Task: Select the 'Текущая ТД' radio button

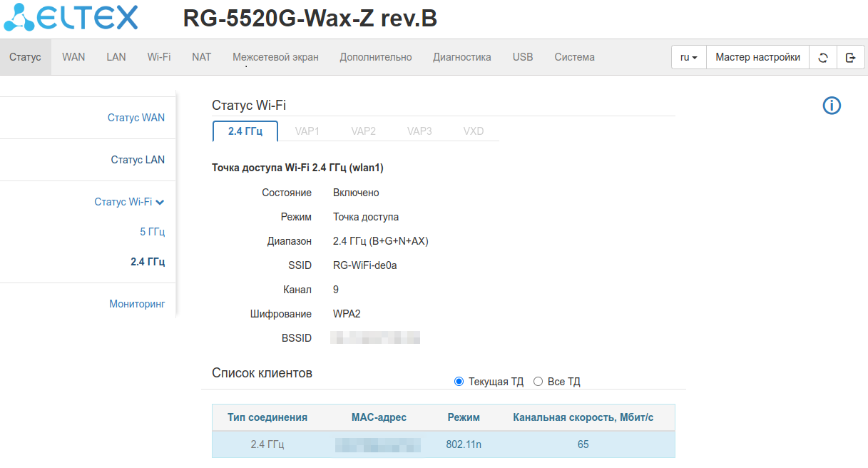Action: 459,382
